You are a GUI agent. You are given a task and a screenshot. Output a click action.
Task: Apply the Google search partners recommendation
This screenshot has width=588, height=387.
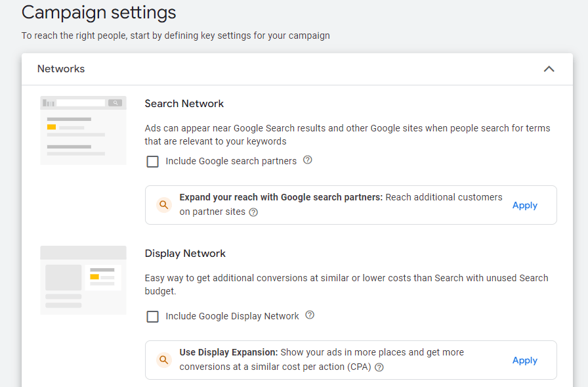524,205
